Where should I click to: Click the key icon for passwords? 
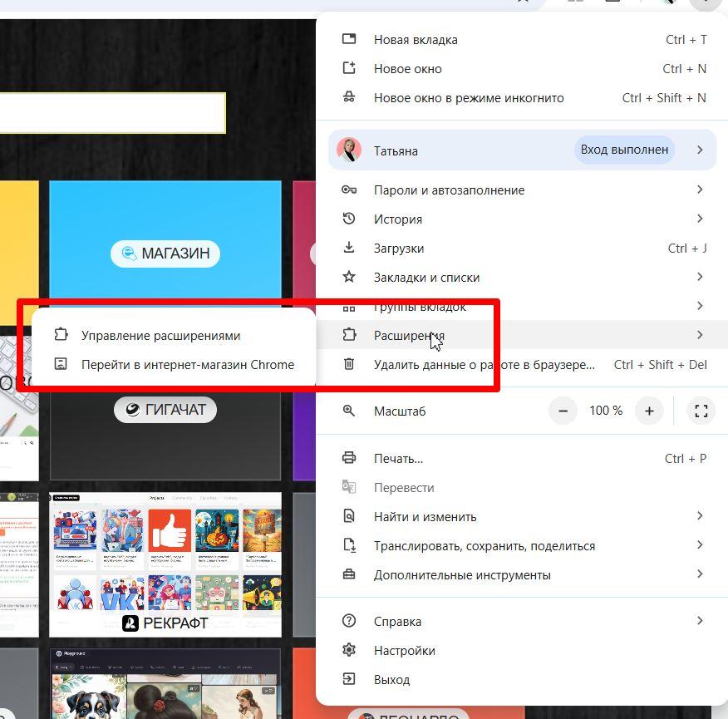click(349, 190)
